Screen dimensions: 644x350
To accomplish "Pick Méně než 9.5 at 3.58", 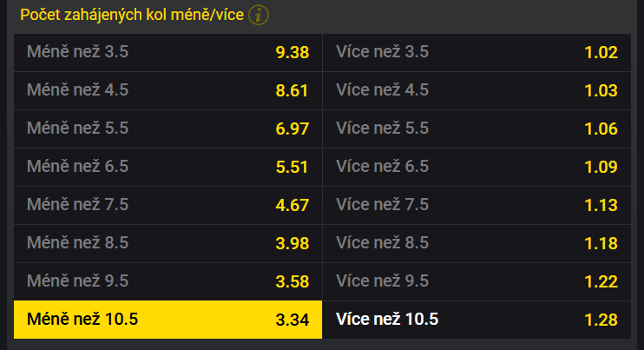I will click(x=168, y=281).
